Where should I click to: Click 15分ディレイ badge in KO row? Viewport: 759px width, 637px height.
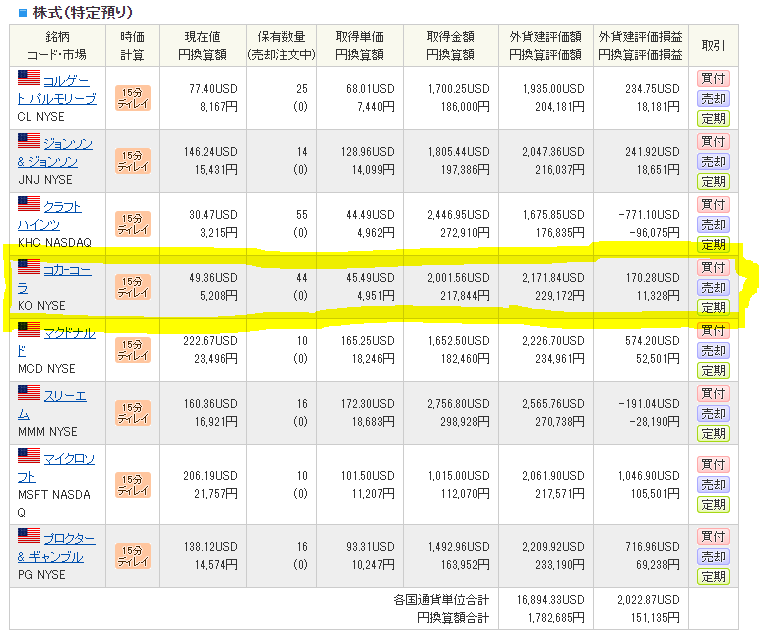point(133,287)
